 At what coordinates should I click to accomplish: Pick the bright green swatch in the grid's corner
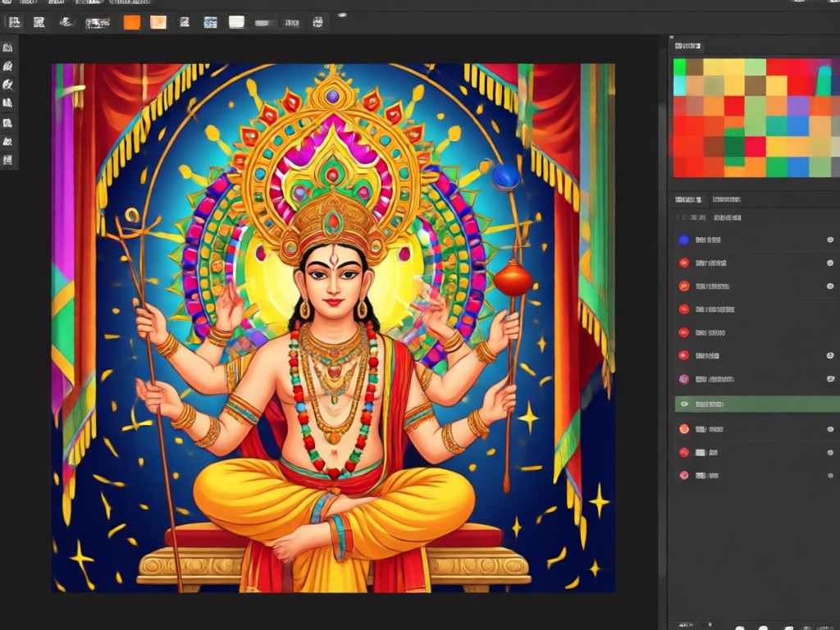point(679,66)
